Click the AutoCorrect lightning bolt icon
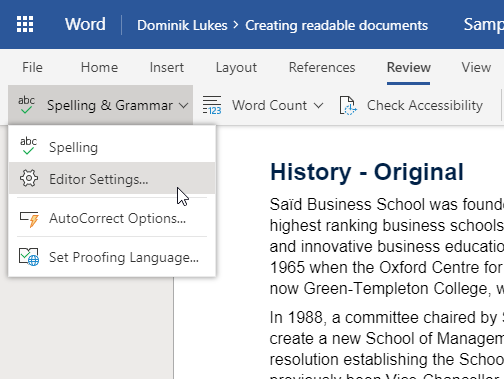Viewport: 504px width, 379px height. coord(29,219)
